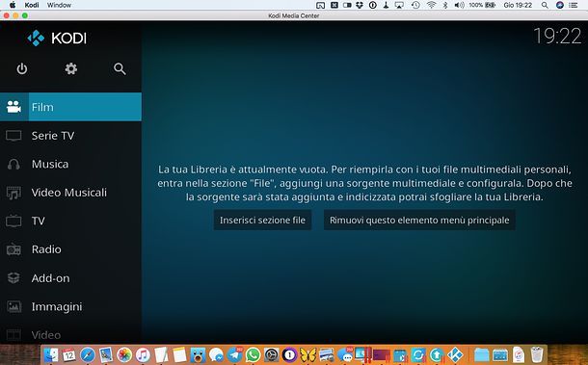The image size is (588, 365).
Task: Open Kodi settings gear icon
Action: coord(71,69)
